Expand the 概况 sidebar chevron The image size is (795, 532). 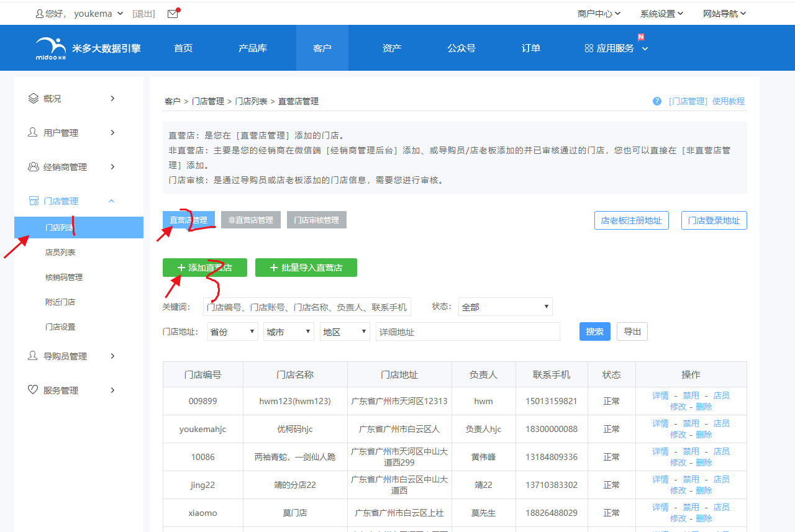(x=112, y=99)
